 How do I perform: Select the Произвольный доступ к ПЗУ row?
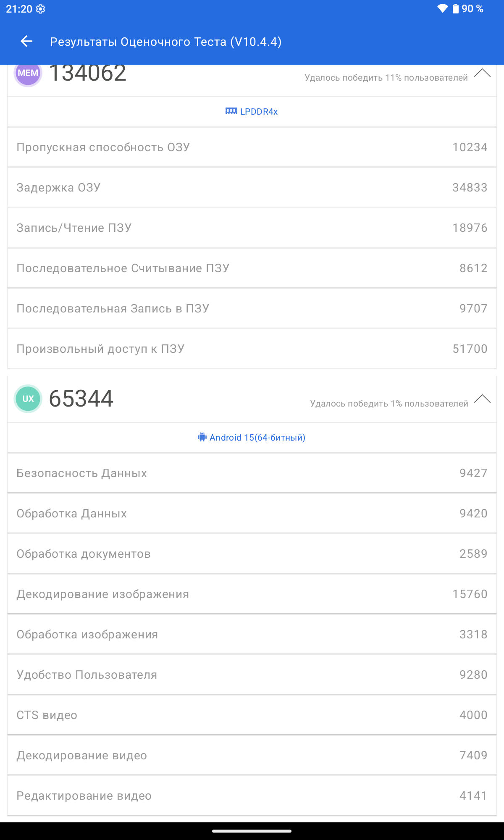pos(252,349)
